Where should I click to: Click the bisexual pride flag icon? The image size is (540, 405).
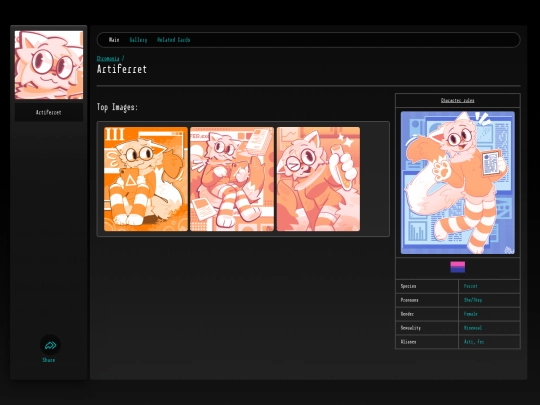pyautogui.click(x=457, y=267)
